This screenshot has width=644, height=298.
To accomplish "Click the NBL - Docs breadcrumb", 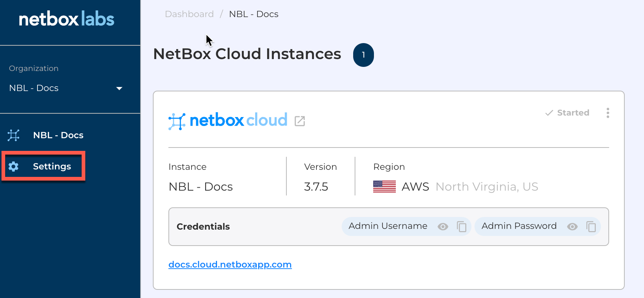I will point(254,14).
